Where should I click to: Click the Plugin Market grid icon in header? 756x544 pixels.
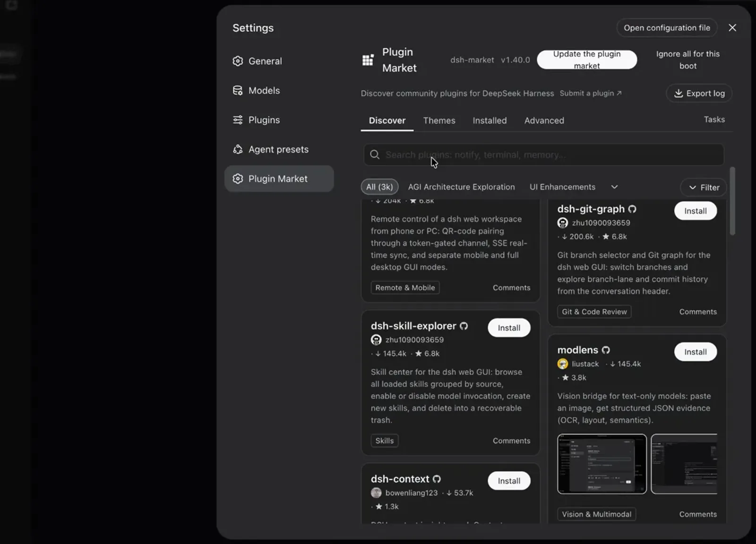368,60
